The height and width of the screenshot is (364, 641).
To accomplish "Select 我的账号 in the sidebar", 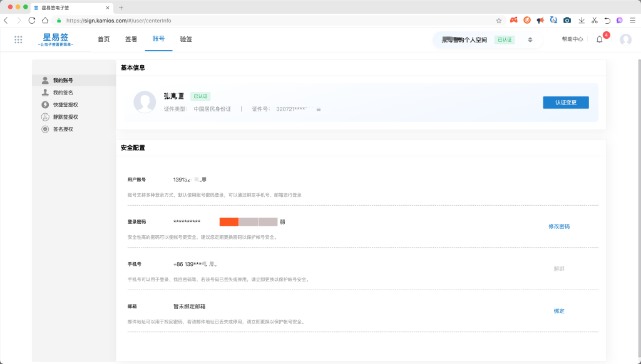I will (74, 81).
